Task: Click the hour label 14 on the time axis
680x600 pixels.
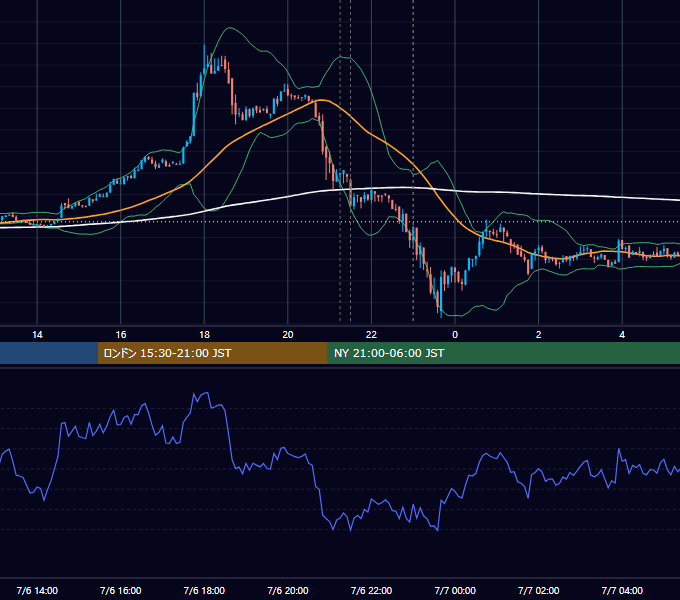Action: (x=37, y=335)
